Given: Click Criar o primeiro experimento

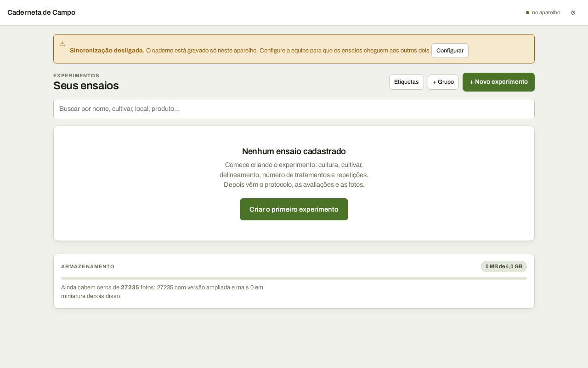Looking at the screenshot, I should pyautogui.click(x=294, y=209).
